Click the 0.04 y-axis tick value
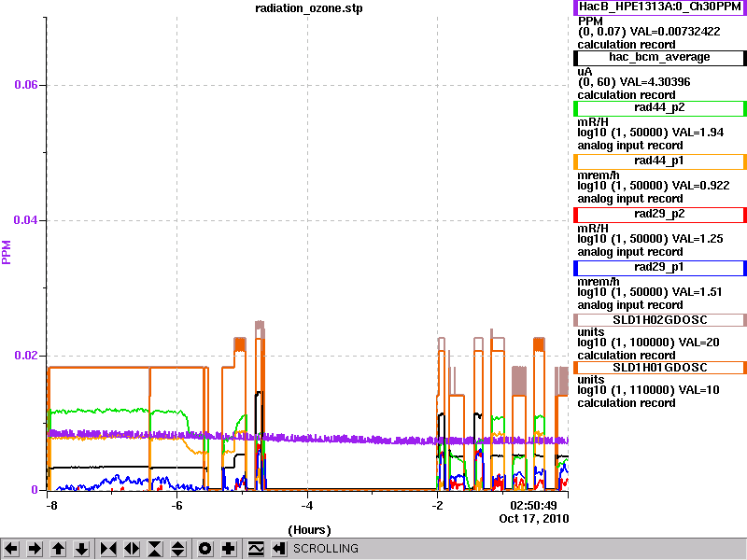747x560 pixels. point(25,220)
